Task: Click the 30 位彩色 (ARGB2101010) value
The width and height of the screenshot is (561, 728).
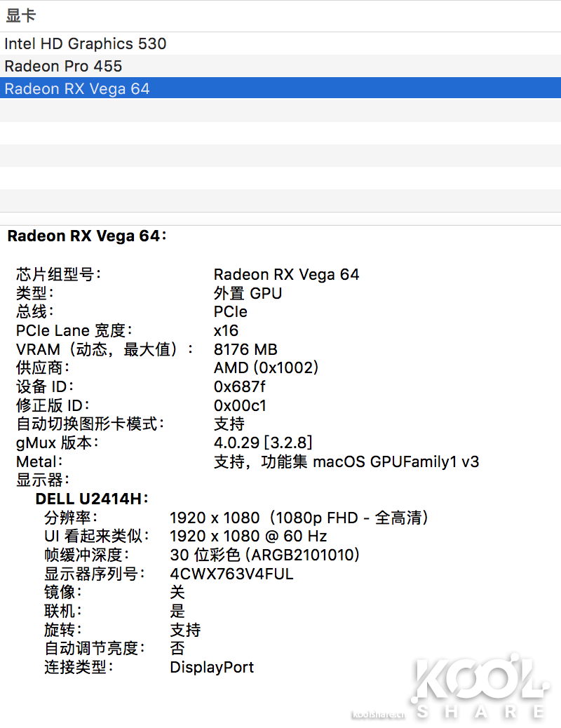Action: coord(264,555)
